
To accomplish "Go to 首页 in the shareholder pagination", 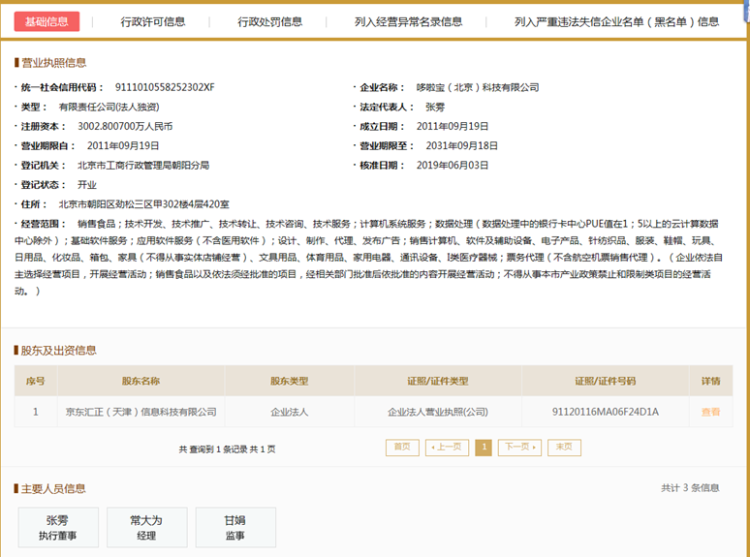I will coord(402,447).
